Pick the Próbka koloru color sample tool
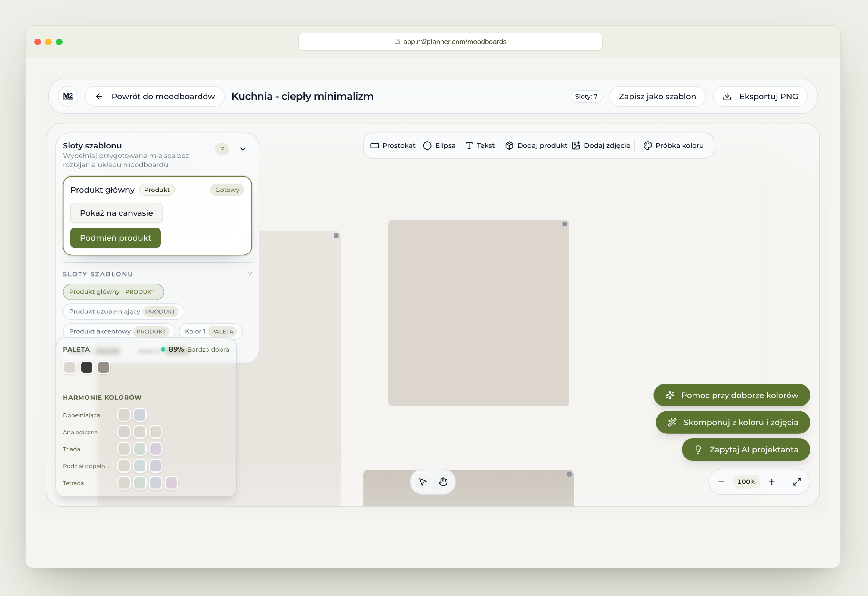The image size is (868, 596). click(673, 146)
